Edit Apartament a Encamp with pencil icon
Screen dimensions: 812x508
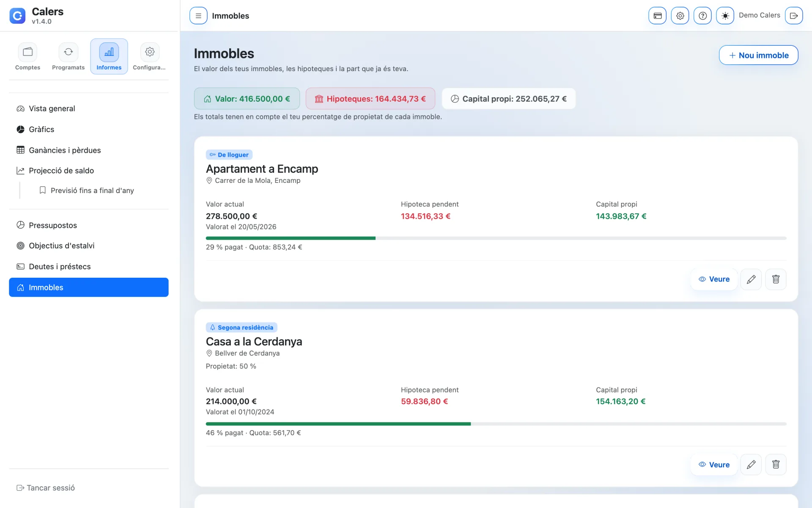pos(751,279)
